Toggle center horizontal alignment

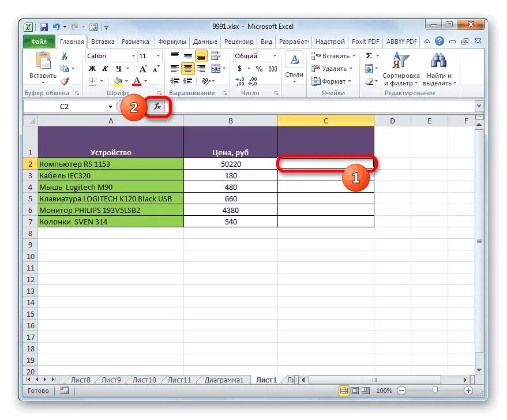click(188, 69)
